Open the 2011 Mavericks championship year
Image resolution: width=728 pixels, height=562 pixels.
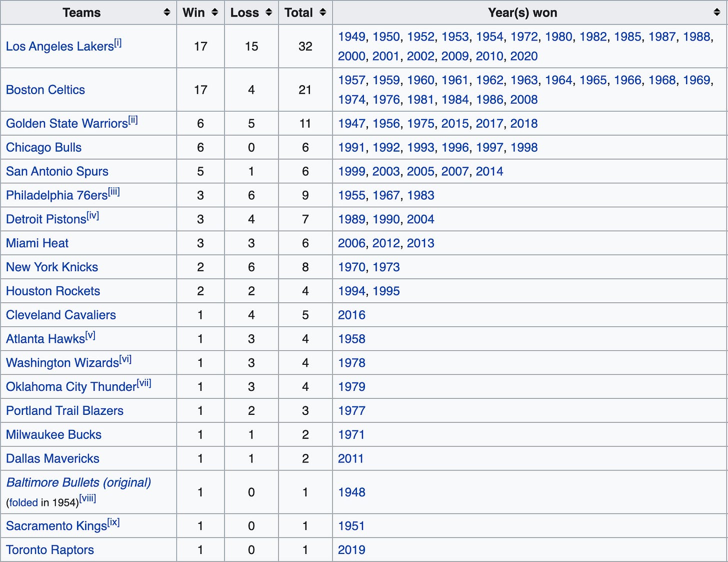click(x=350, y=459)
